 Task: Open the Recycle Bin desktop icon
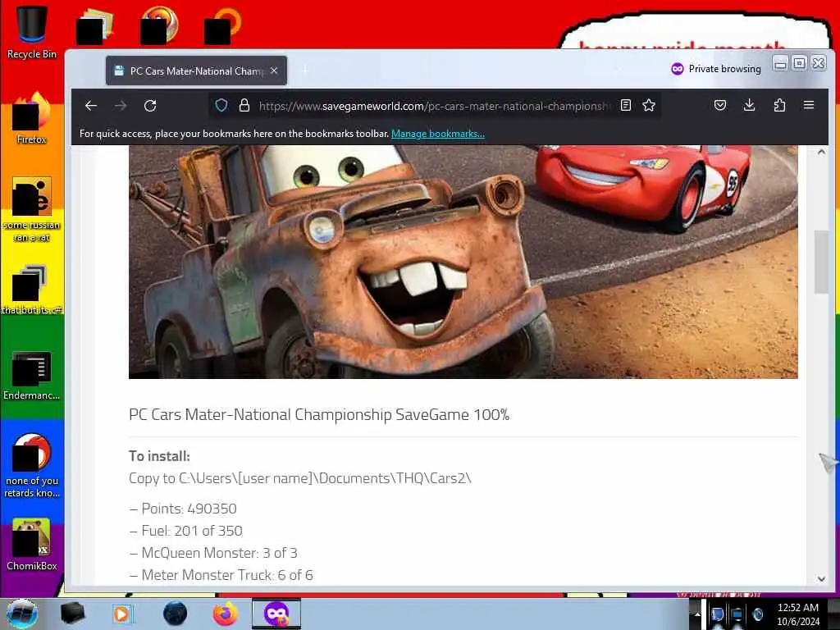(x=32, y=32)
